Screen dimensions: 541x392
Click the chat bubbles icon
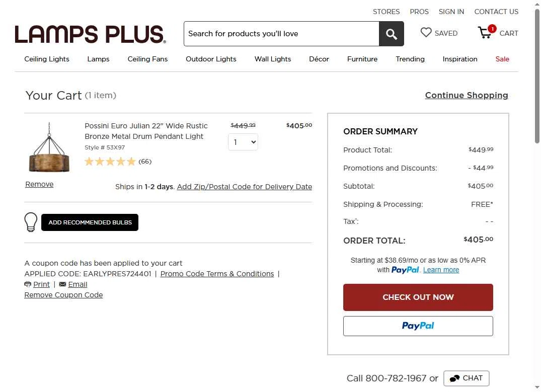(x=454, y=378)
